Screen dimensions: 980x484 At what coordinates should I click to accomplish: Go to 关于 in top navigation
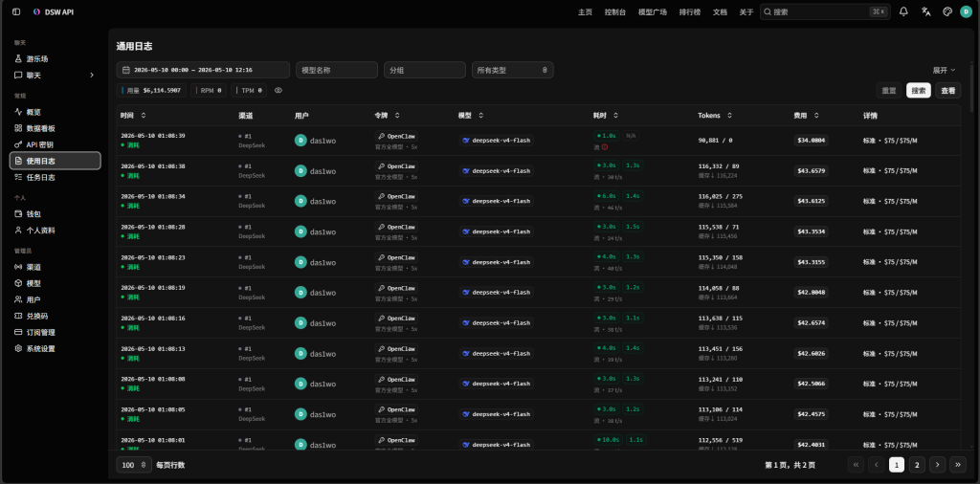pos(746,11)
